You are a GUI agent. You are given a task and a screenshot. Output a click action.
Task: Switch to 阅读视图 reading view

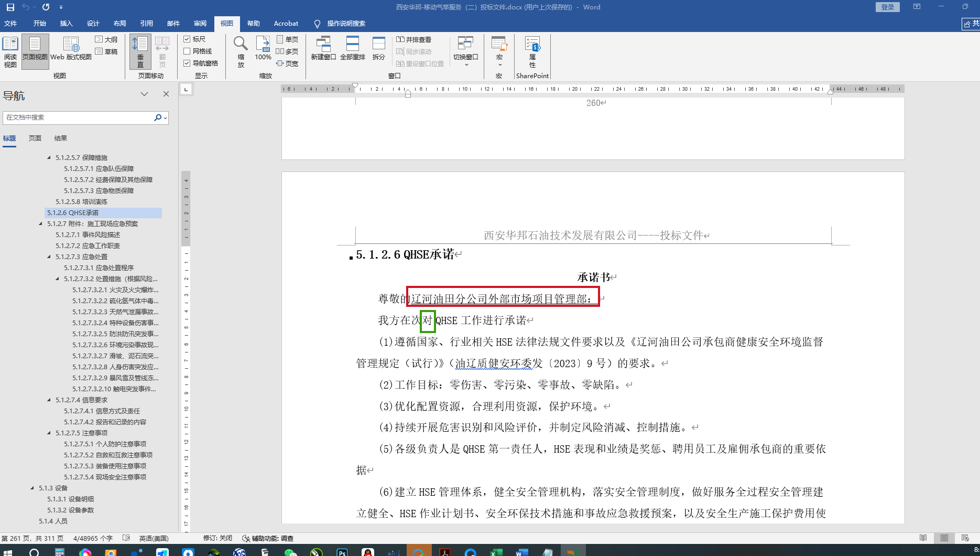pos(10,52)
